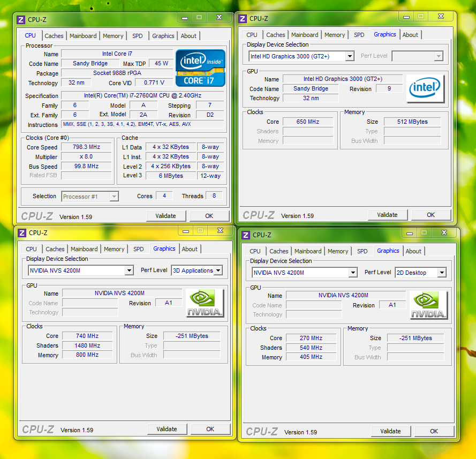Click the Shaders clock value 540 MHz
The width and height of the screenshot is (476, 459).
click(x=311, y=348)
